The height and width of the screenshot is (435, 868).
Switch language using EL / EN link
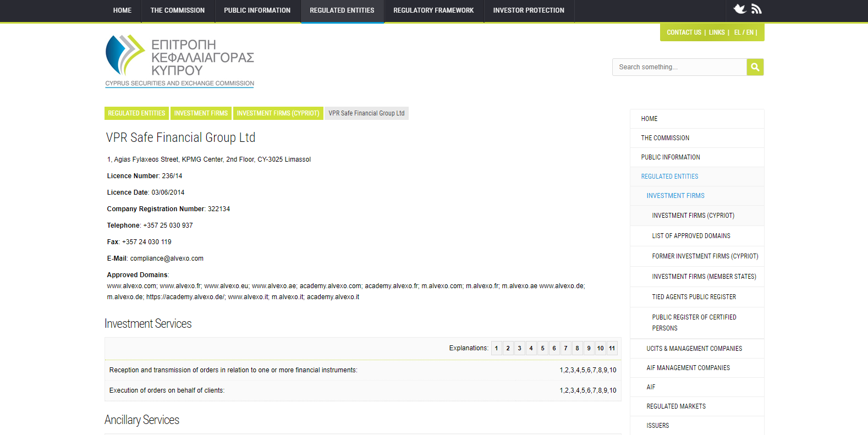tap(744, 32)
